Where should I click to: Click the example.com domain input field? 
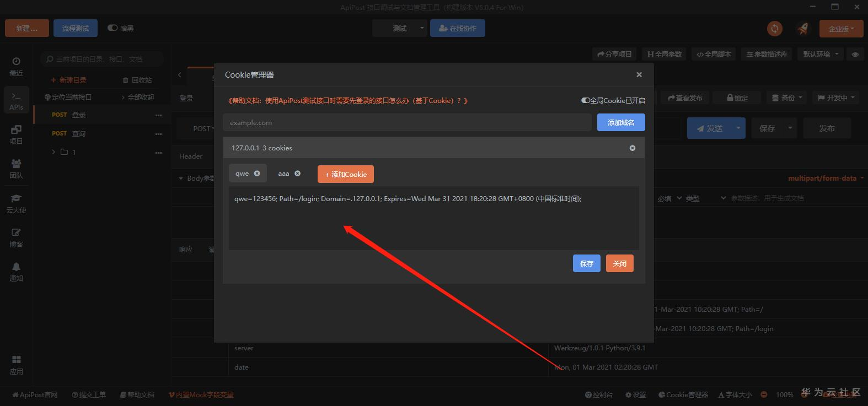click(407, 122)
